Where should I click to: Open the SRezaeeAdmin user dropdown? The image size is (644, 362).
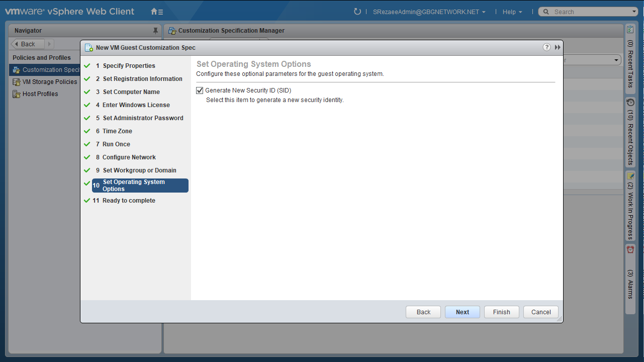[x=429, y=12]
